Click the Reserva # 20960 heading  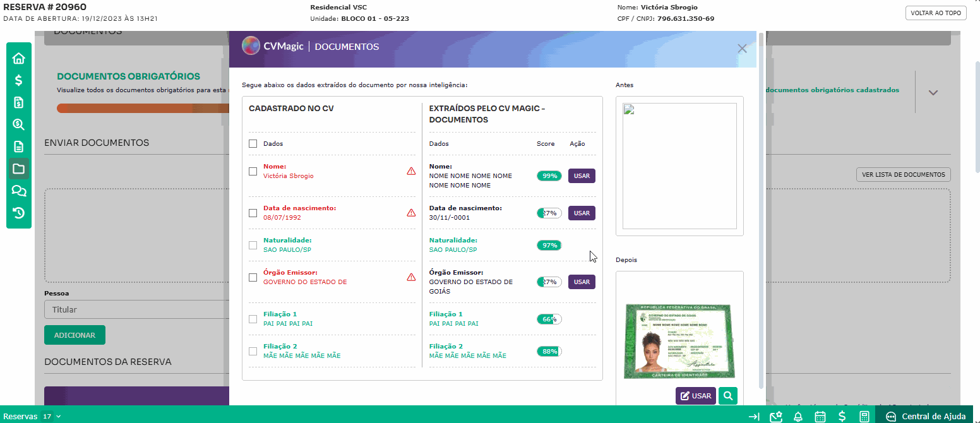click(x=45, y=7)
